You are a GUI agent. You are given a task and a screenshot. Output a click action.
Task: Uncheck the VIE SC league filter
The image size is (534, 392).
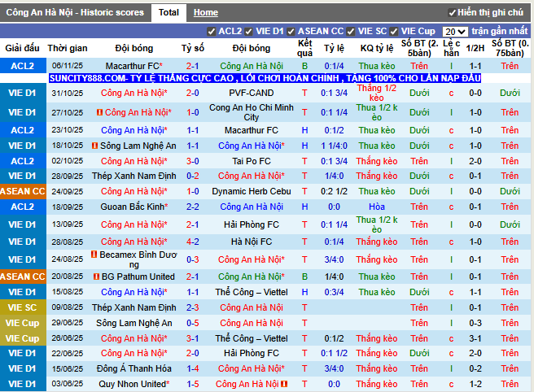(x=350, y=32)
